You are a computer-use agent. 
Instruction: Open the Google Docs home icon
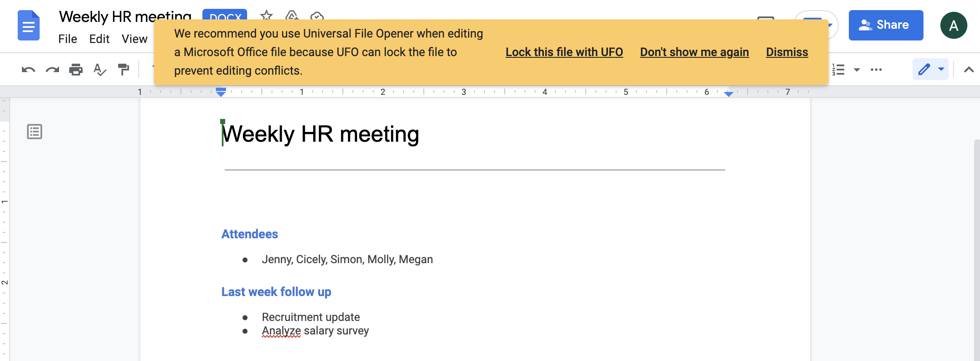pyautogui.click(x=29, y=26)
